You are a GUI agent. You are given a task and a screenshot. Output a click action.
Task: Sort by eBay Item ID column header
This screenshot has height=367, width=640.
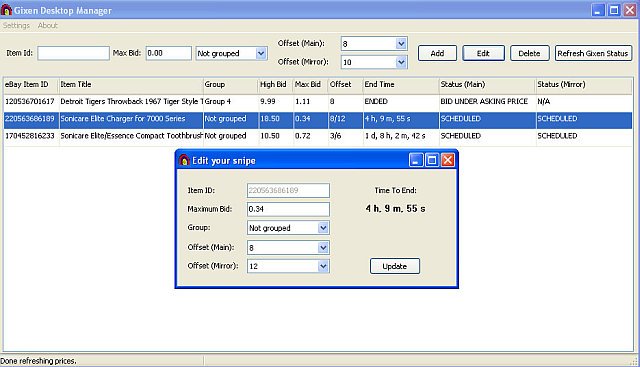(31, 85)
